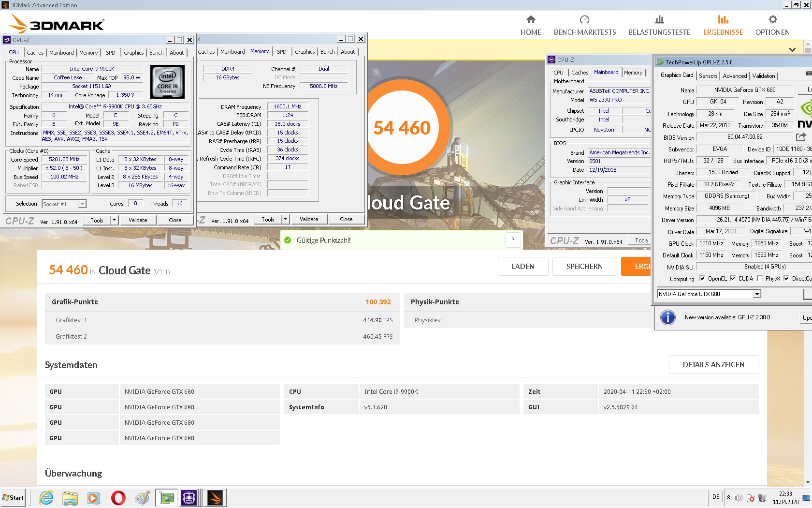Image resolution: width=812 pixels, height=508 pixels.
Task: Click the Action Center flag tray icon
Action: point(751,498)
